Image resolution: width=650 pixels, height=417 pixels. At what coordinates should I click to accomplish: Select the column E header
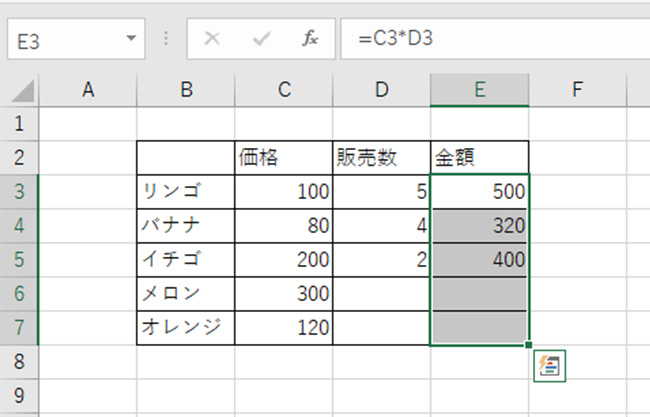point(480,90)
